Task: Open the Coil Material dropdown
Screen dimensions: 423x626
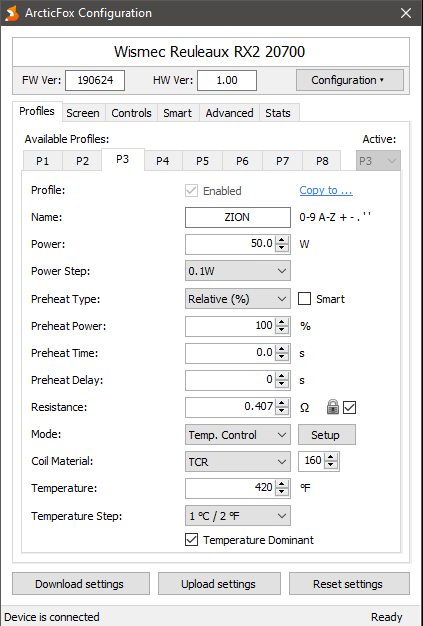Action: pyautogui.click(x=238, y=462)
